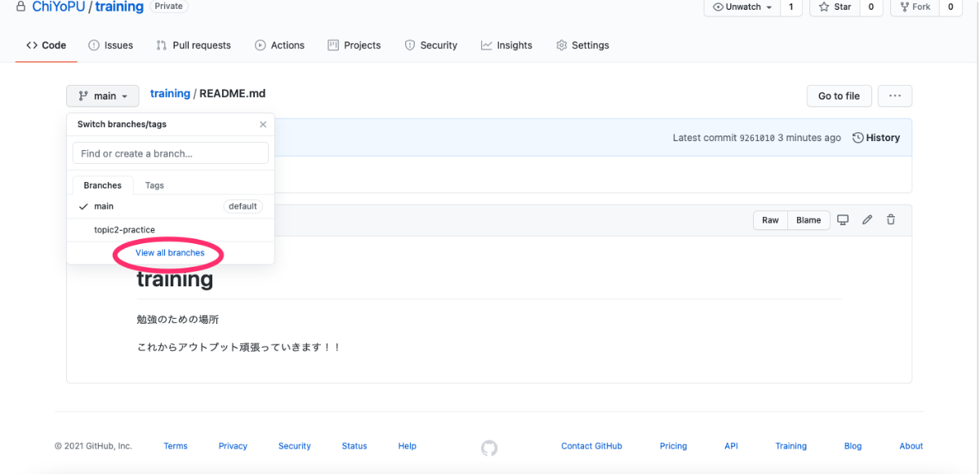Screen dimensions: 980x474
Task: Click the Blame button
Action: [x=808, y=220]
